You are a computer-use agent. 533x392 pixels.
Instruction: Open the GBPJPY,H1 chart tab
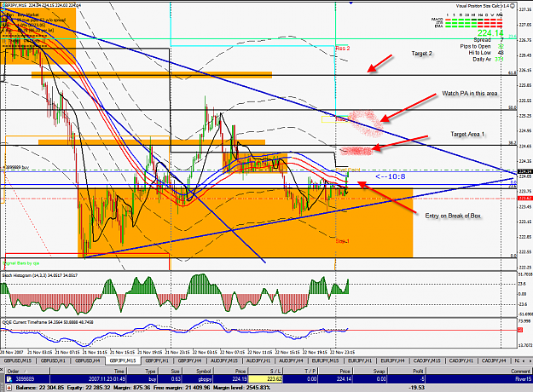coord(157,360)
